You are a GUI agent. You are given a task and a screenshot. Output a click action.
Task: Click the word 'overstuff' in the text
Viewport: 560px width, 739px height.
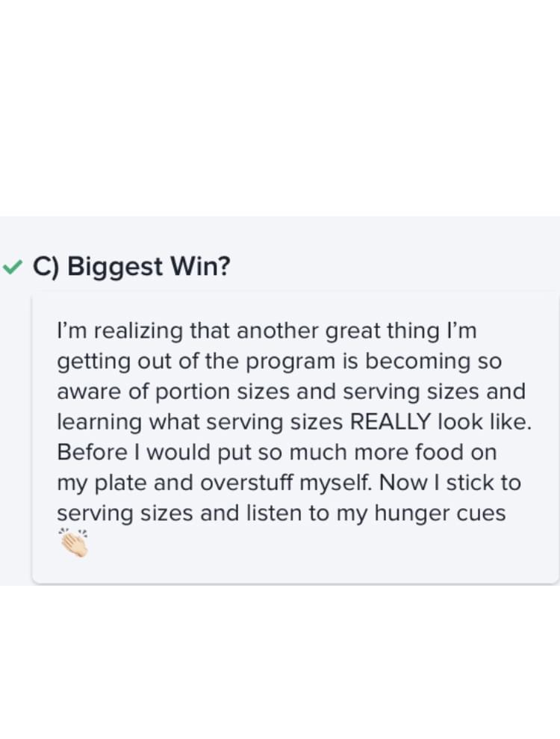pos(246,482)
